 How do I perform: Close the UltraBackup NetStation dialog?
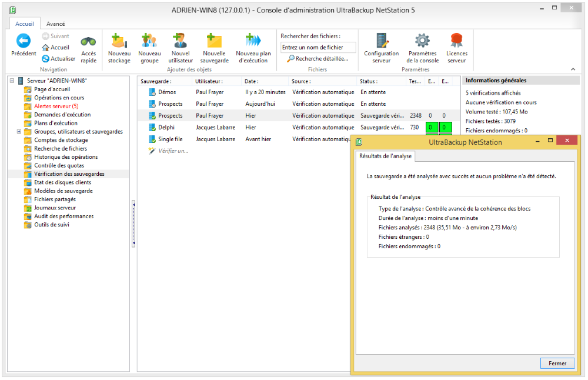[567, 141]
